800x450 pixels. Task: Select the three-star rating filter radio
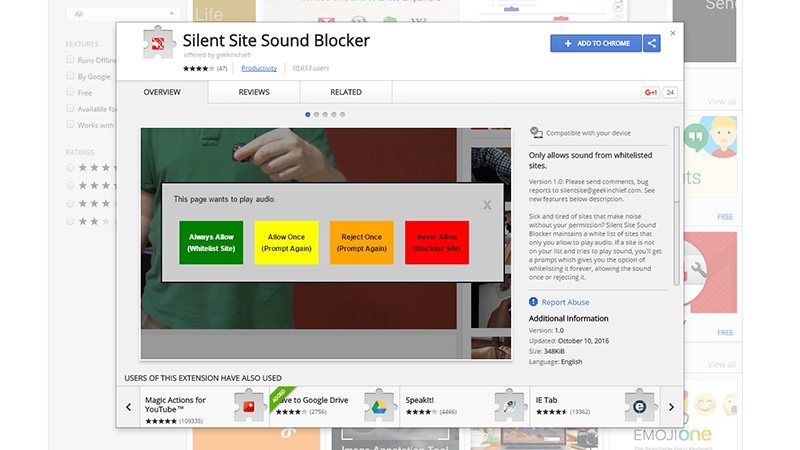(70, 203)
